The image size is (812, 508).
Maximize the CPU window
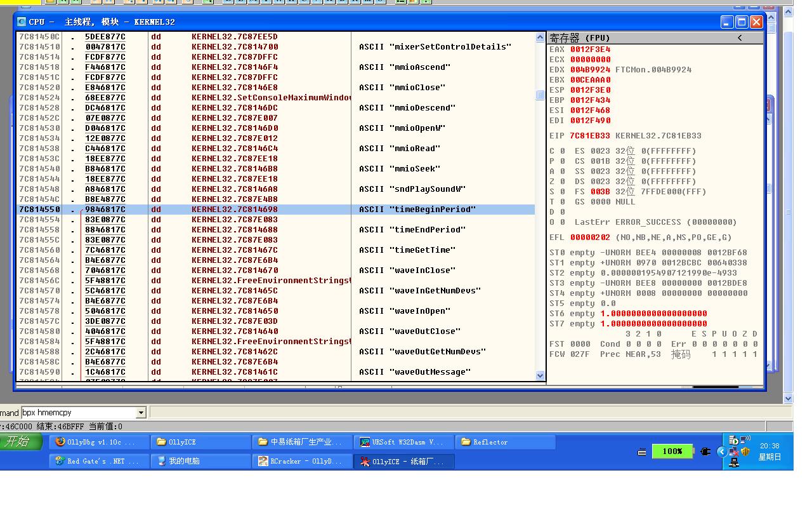coord(742,22)
